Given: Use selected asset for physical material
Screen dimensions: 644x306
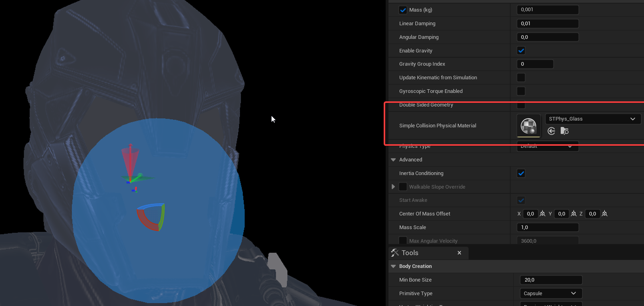Looking at the screenshot, I should point(551,131).
